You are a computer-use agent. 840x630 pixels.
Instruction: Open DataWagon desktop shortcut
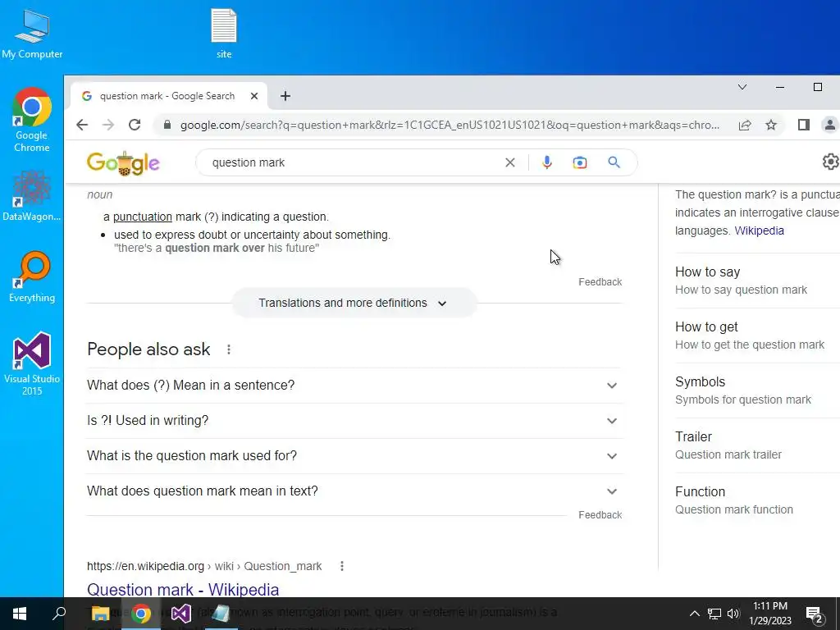pos(32,196)
